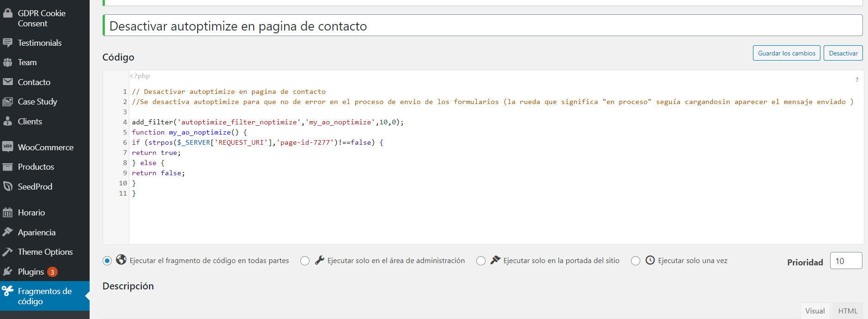Click the Fragmentos de código scissors icon
Screen dimensions: 868x319
[x=8, y=291]
